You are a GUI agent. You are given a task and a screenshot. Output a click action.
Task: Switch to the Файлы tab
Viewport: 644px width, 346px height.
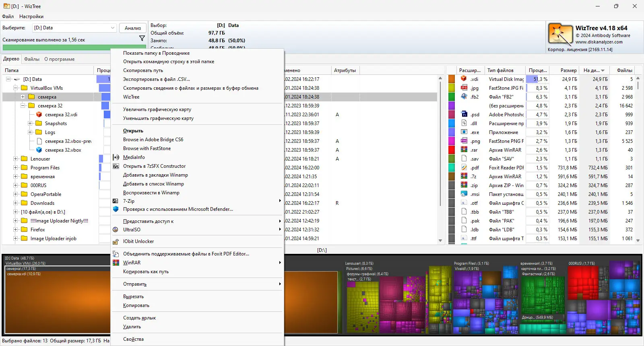[32, 59]
